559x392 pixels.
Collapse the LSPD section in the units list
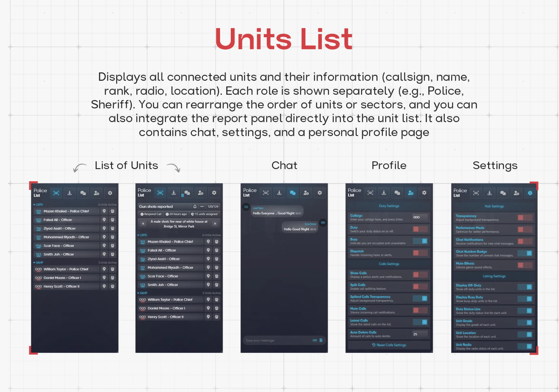coord(34,205)
